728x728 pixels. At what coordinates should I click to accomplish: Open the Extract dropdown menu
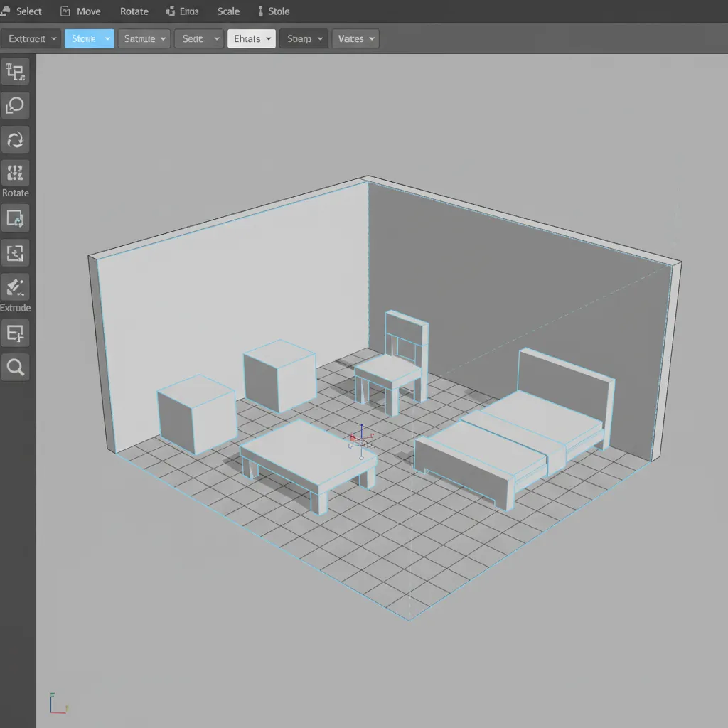[31, 38]
